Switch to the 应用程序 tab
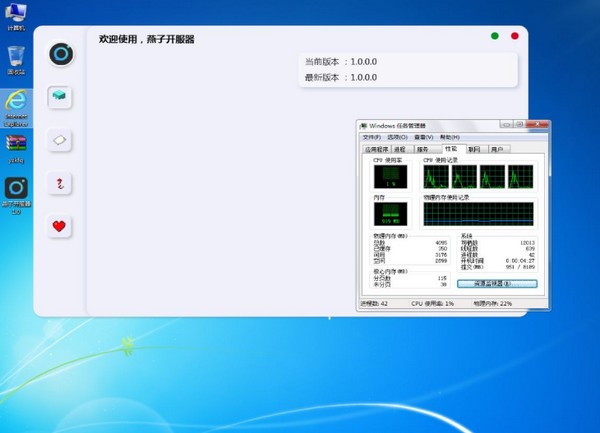This screenshot has height=433, width=600. [377, 148]
